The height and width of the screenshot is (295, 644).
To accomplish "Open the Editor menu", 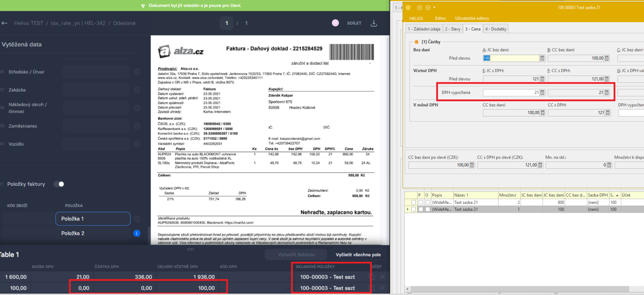I will click(440, 18).
